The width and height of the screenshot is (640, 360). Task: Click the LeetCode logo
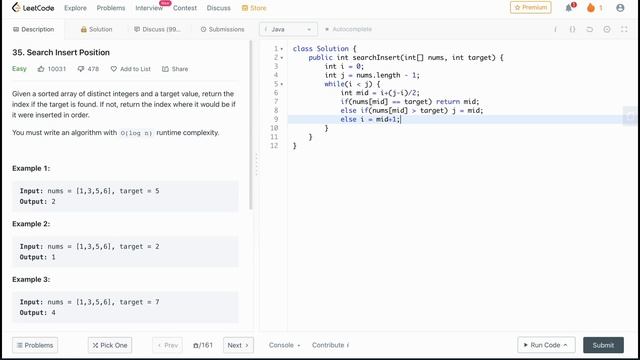[33, 8]
